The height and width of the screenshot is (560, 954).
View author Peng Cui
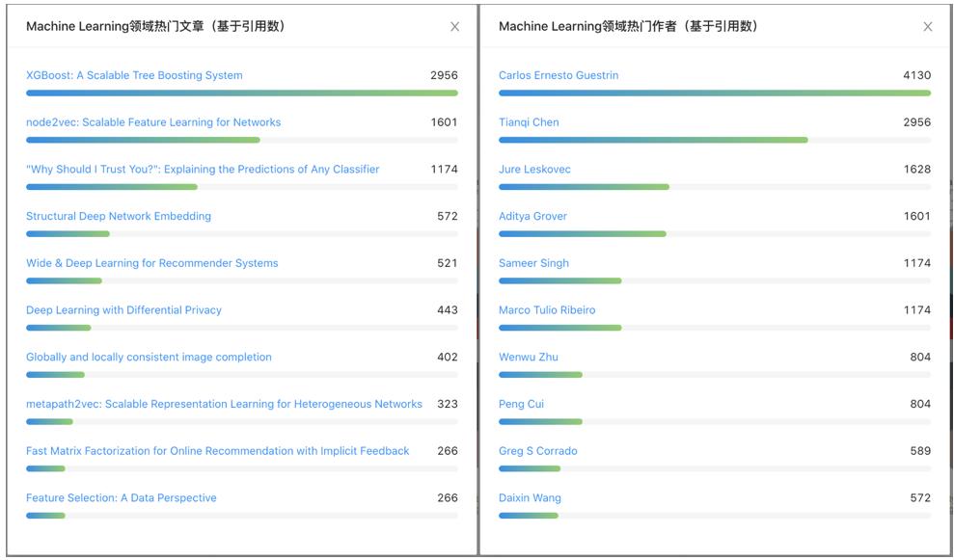pos(522,404)
